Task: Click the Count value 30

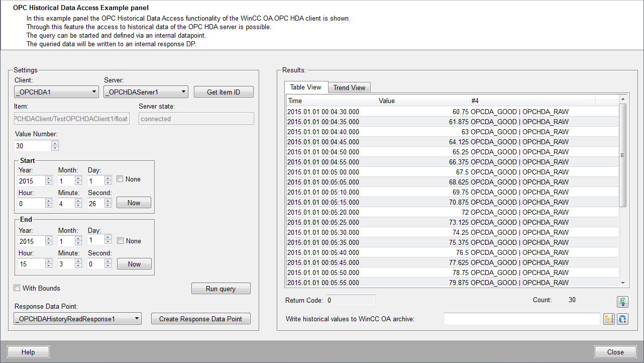Action: point(572,300)
